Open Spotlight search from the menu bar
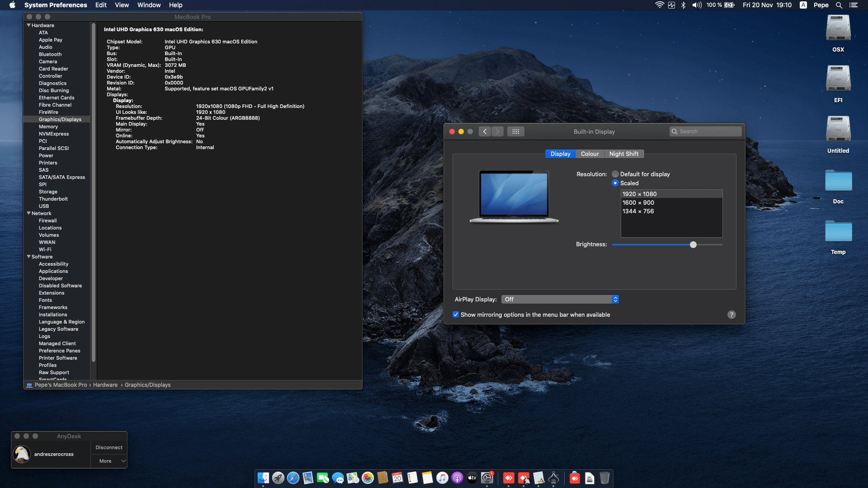Viewport: 868px width, 488px height. [x=839, y=5]
